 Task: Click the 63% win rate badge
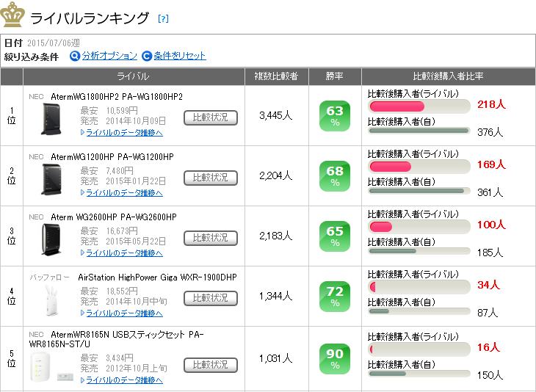pos(335,116)
